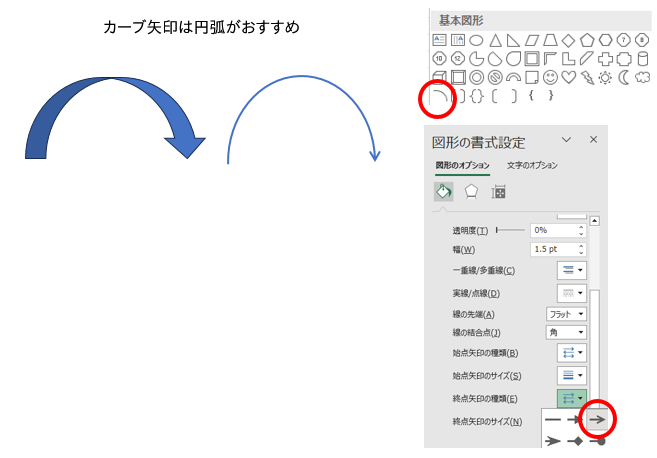Open 一重線/多重線 compound type dropdown

point(572,270)
